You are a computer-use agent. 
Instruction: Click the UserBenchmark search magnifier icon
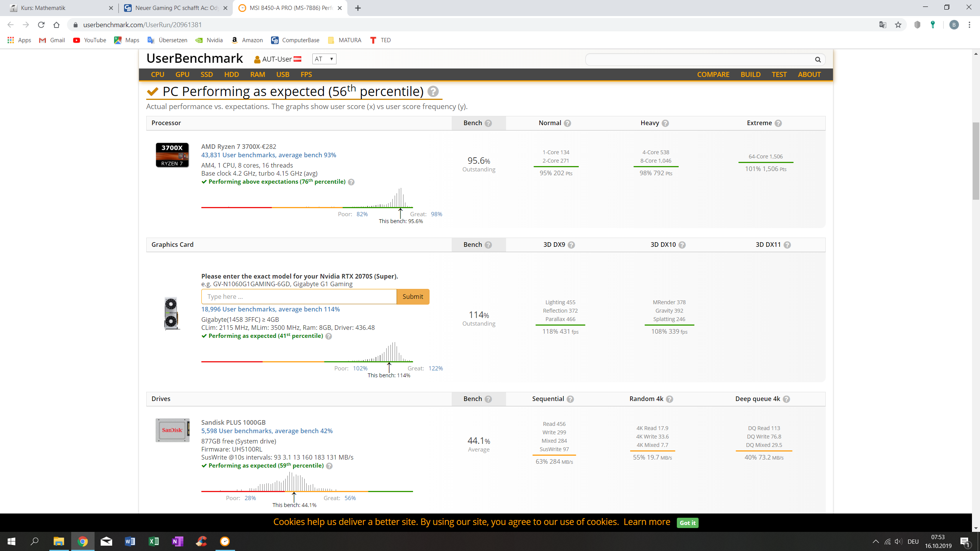pos(818,59)
